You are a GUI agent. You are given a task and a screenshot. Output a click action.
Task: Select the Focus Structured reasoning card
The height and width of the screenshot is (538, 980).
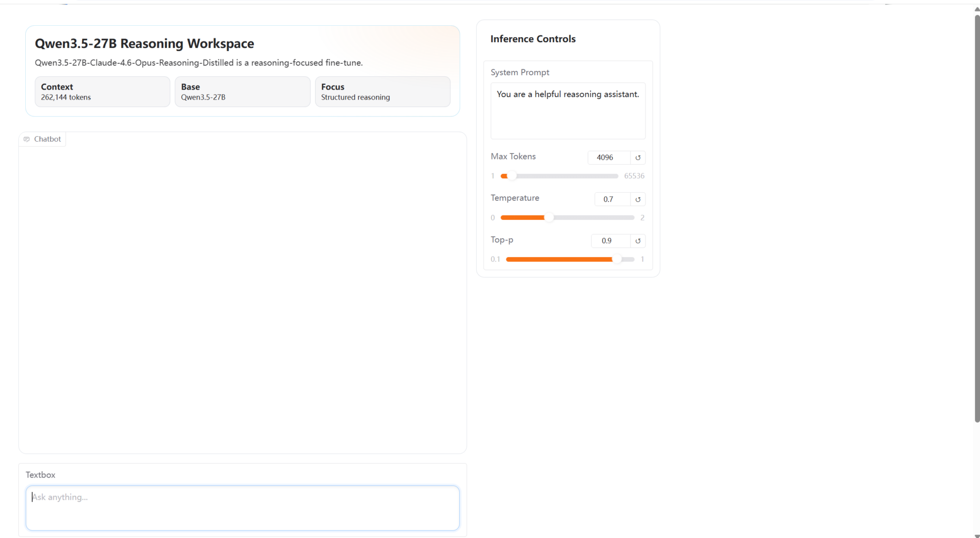tap(383, 92)
